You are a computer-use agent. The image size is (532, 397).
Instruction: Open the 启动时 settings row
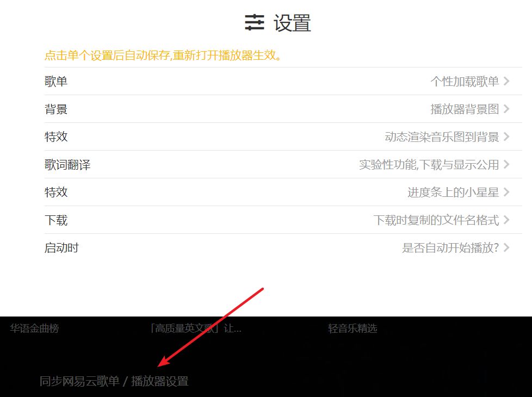(61, 247)
